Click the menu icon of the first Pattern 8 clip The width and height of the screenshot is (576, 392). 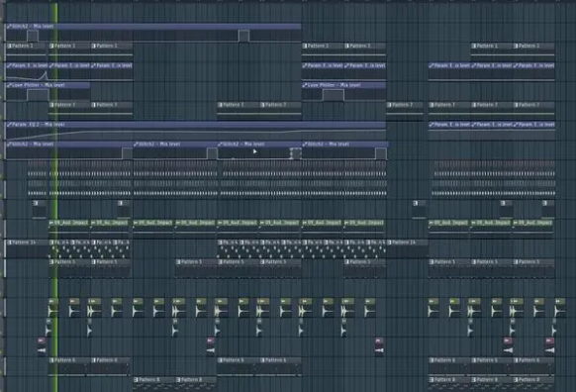(x=137, y=379)
